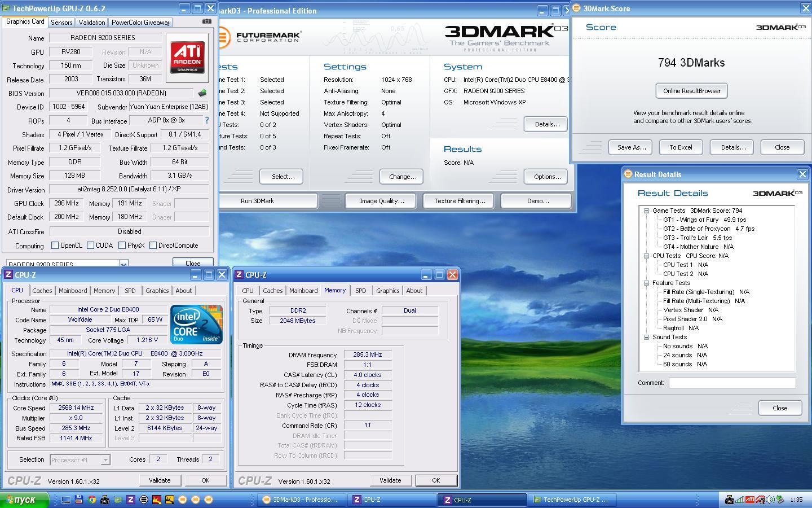812x508 pixels.
Task: Click the Online ResultBrowser button
Action: (692, 91)
